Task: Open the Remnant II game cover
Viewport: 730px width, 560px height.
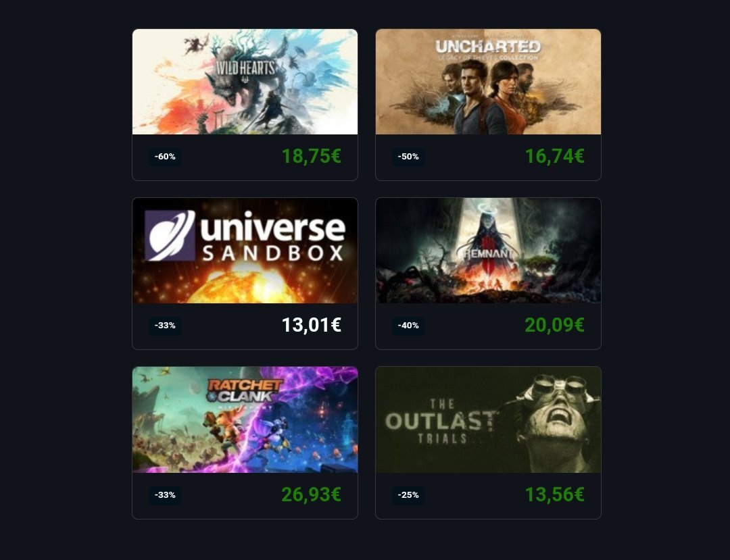Action: 488,251
